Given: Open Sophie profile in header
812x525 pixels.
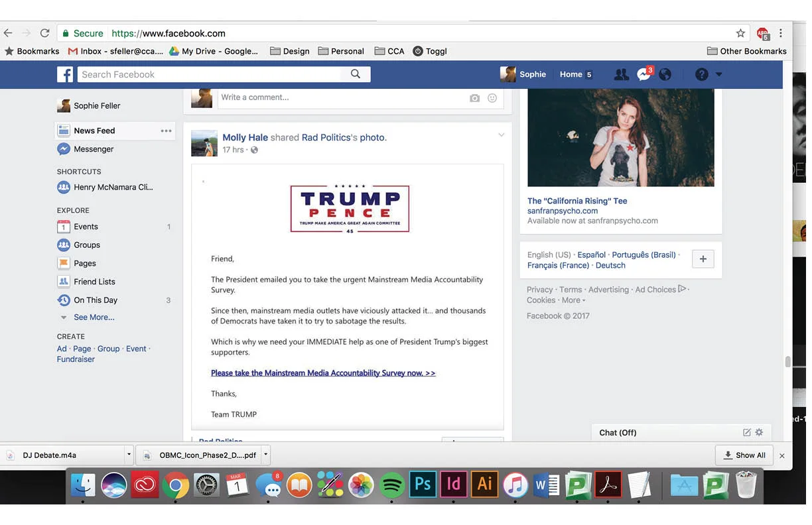Looking at the screenshot, I should (x=523, y=74).
